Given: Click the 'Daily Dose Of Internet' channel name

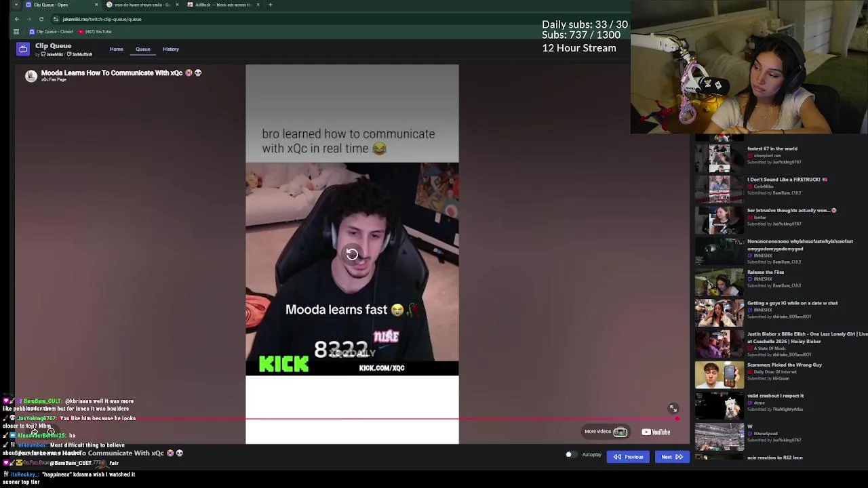Looking at the screenshot, I should (775, 371).
